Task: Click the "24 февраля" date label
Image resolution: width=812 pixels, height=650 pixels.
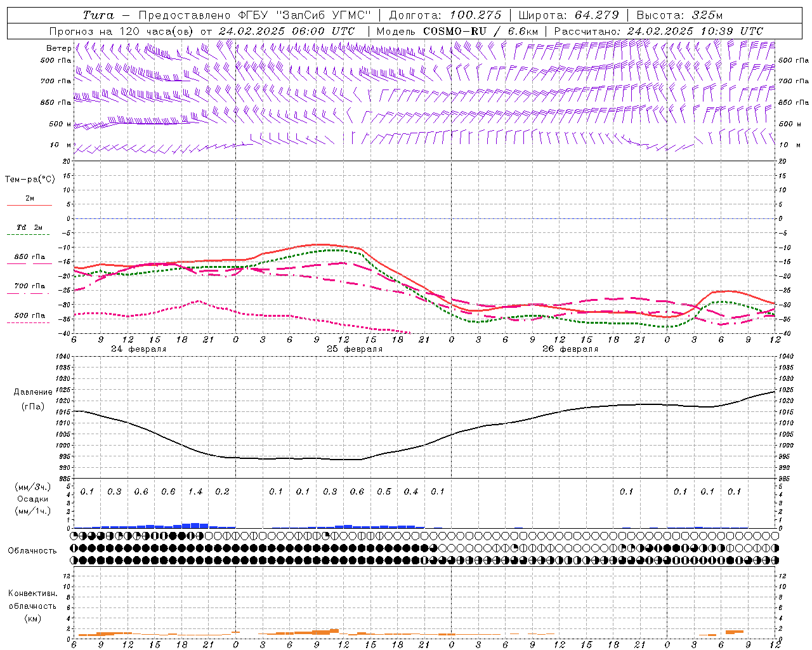Action: tap(139, 349)
